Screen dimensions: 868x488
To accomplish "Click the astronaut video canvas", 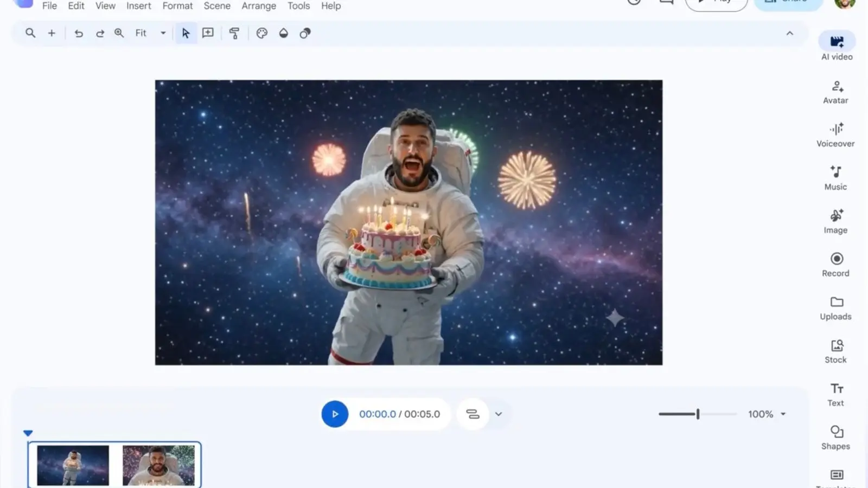I will [409, 222].
